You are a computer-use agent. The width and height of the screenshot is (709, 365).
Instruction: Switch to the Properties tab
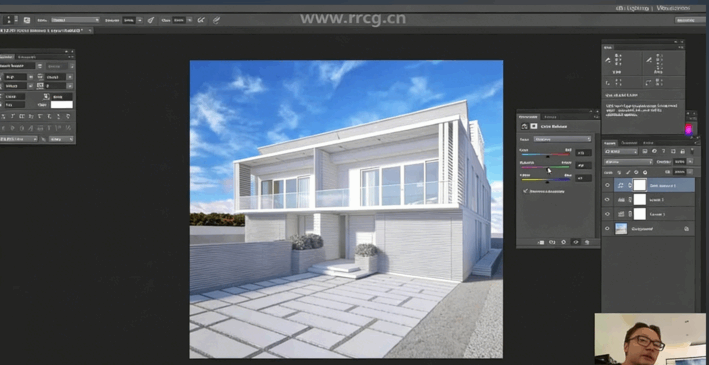(x=528, y=116)
